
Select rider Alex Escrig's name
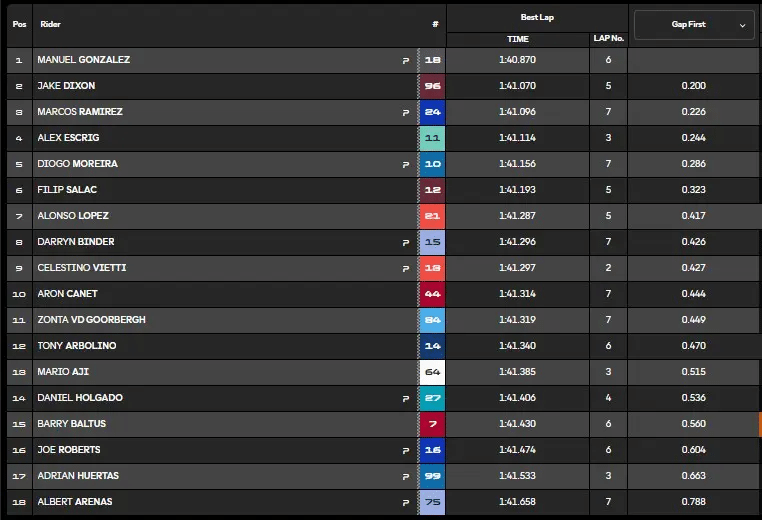(x=68, y=138)
